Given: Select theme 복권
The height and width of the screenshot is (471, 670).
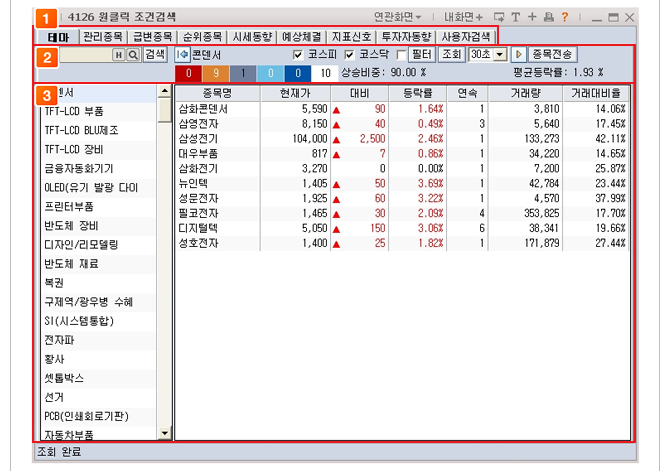Looking at the screenshot, I should pyautogui.click(x=98, y=283).
